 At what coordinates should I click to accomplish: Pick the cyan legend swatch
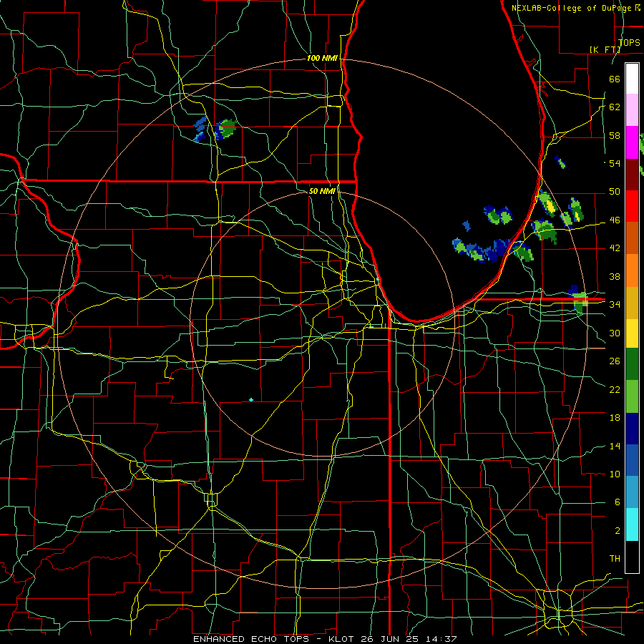(x=632, y=525)
